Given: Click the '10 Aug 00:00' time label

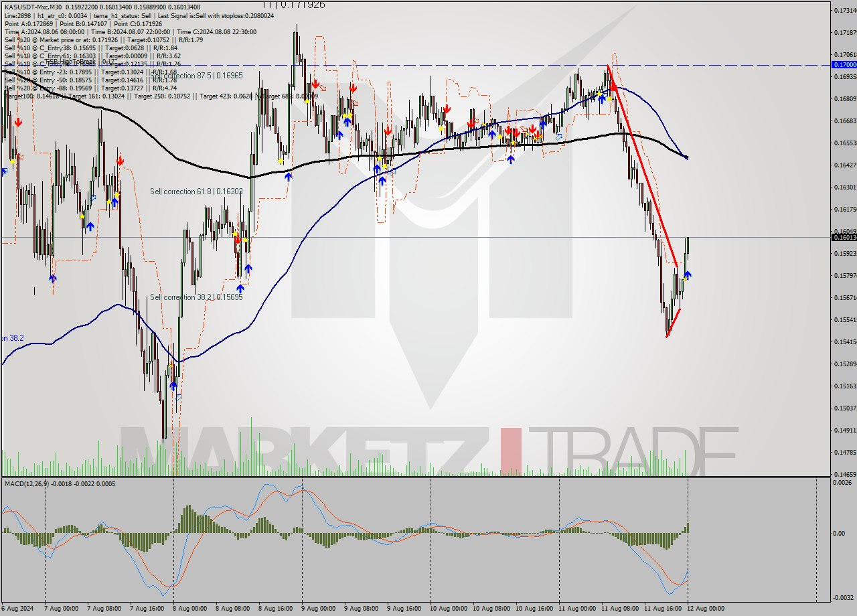Looking at the screenshot, I should [449, 609].
